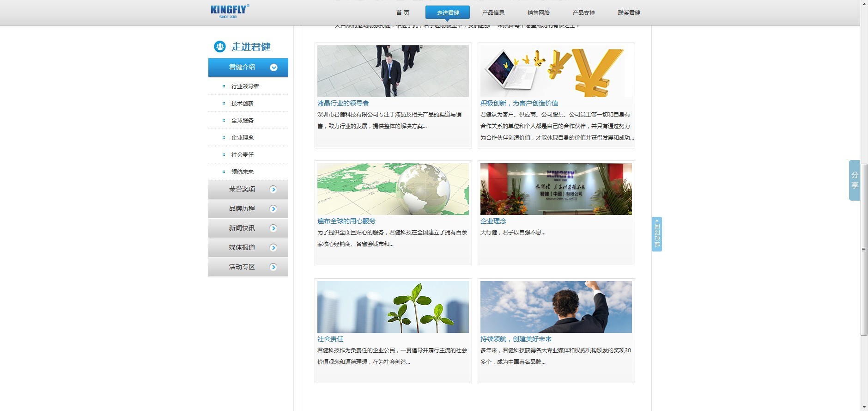Open the 液晶行业的领导者 article link
The height and width of the screenshot is (411, 868).
click(x=343, y=103)
